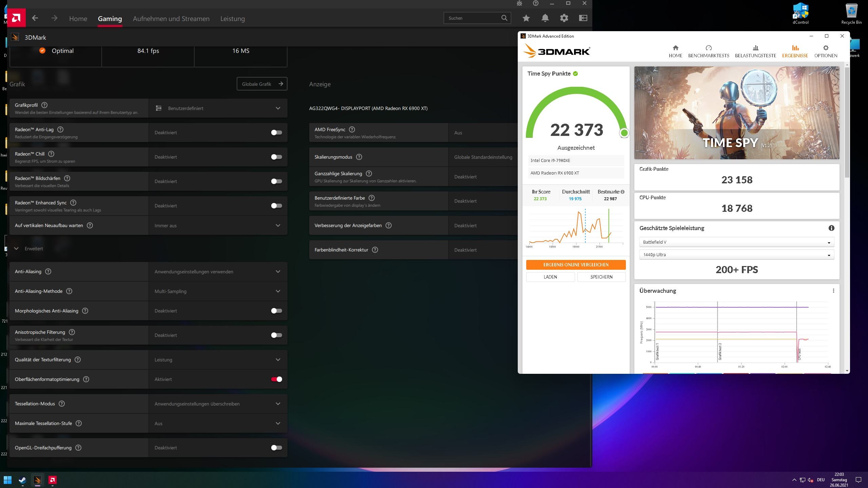Show hidden tray icons chevron

pyautogui.click(x=794, y=480)
